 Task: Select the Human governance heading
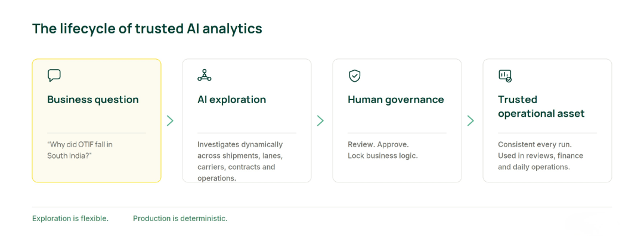coord(396,100)
